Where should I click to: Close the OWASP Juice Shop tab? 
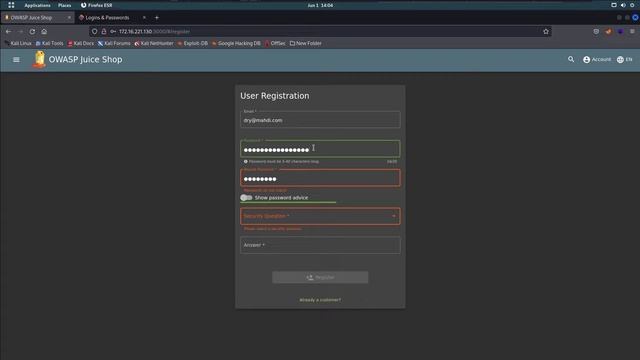(x=69, y=18)
